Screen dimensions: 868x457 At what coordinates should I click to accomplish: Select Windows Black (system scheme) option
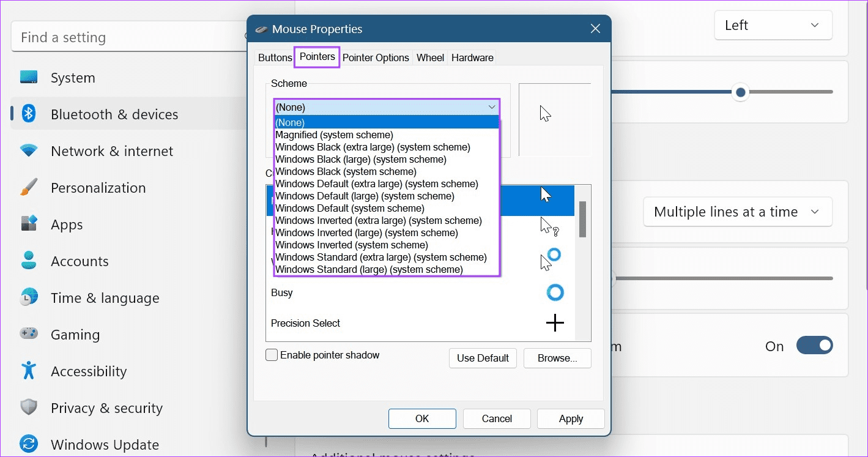pyautogui.click(x=387, y=171)
